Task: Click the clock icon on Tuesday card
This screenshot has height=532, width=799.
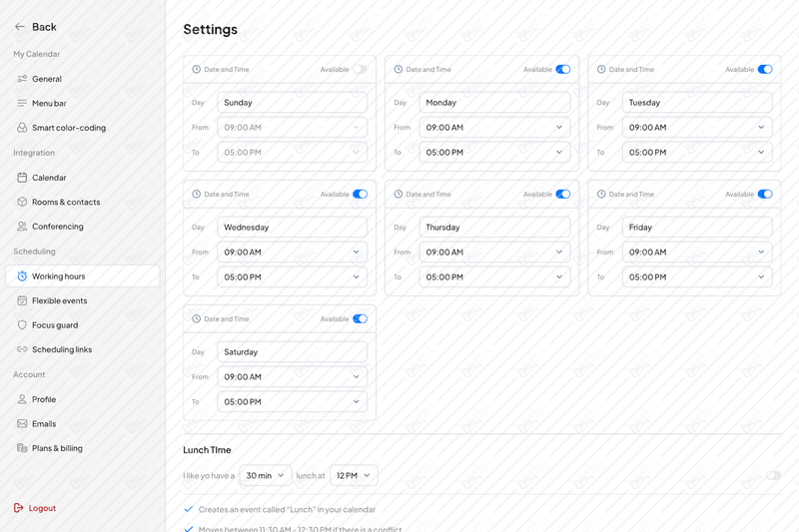Action: point(601,69)
